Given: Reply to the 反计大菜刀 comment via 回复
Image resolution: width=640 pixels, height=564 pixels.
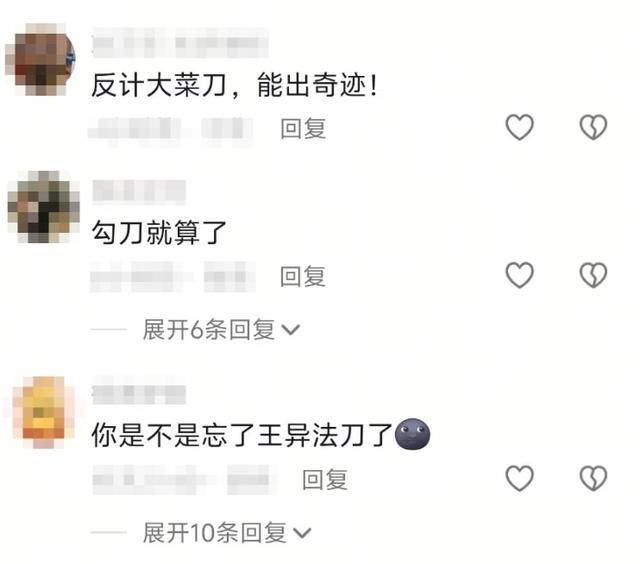Looking at the screenshot, I should tap(303, 128).
